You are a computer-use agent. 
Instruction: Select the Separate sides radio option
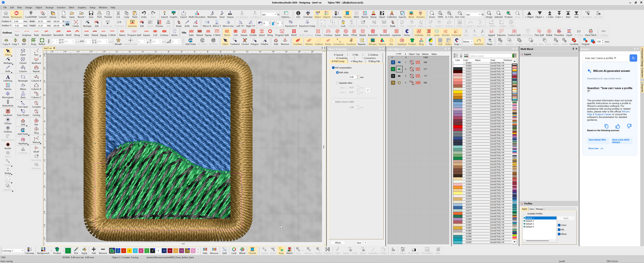[x=338, y=83]
